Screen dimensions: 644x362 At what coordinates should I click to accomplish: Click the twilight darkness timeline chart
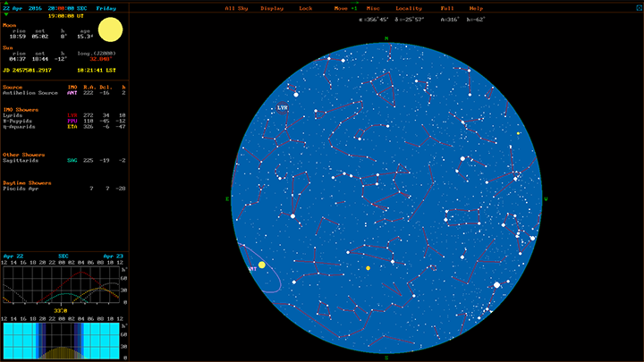63,341
